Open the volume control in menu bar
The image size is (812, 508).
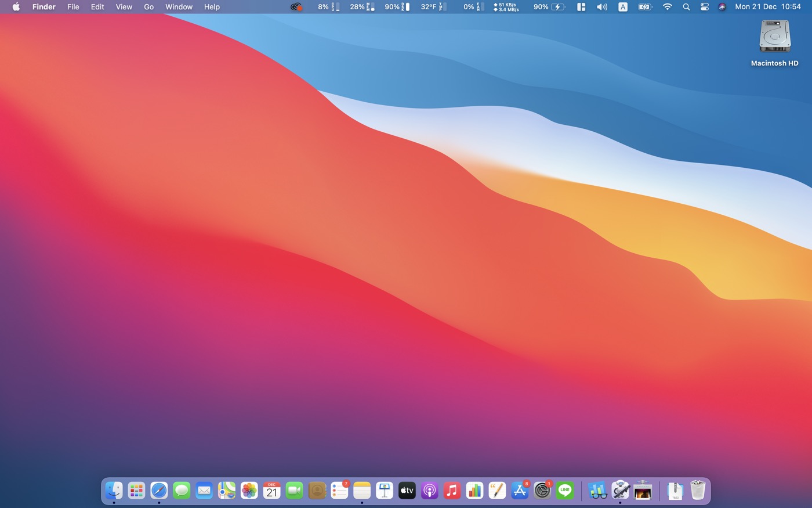coord(602,7)
